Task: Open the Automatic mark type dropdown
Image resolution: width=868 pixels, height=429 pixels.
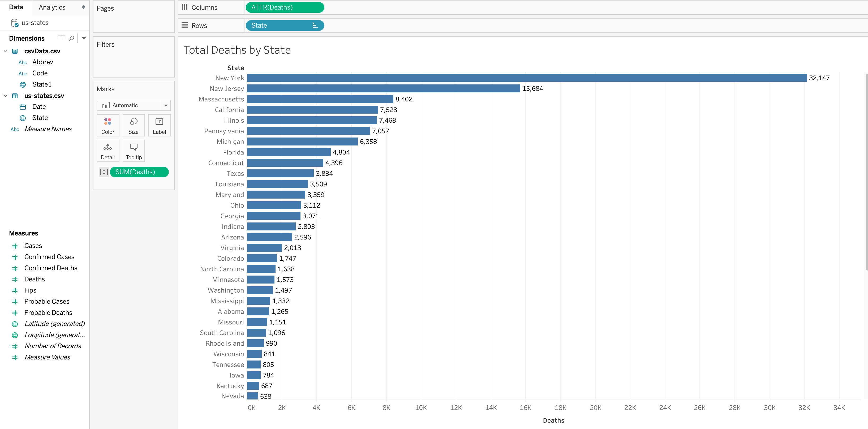Action: coord(165,105)
